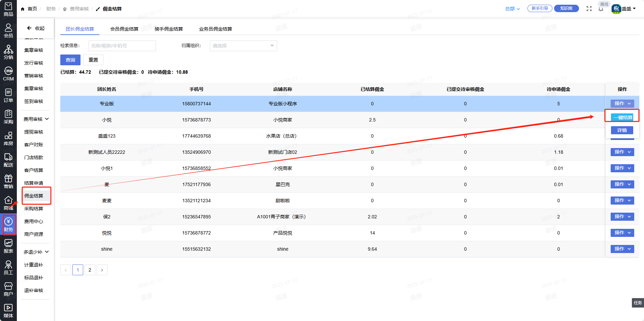Viewport: 644px width, 321px height.
Task: Click 一键结算 in the dropdown menu
Action: [622, 117]
